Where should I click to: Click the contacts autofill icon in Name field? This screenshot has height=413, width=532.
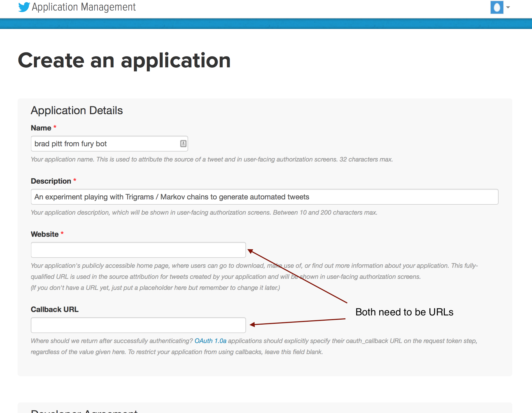[x=183, y=144]
